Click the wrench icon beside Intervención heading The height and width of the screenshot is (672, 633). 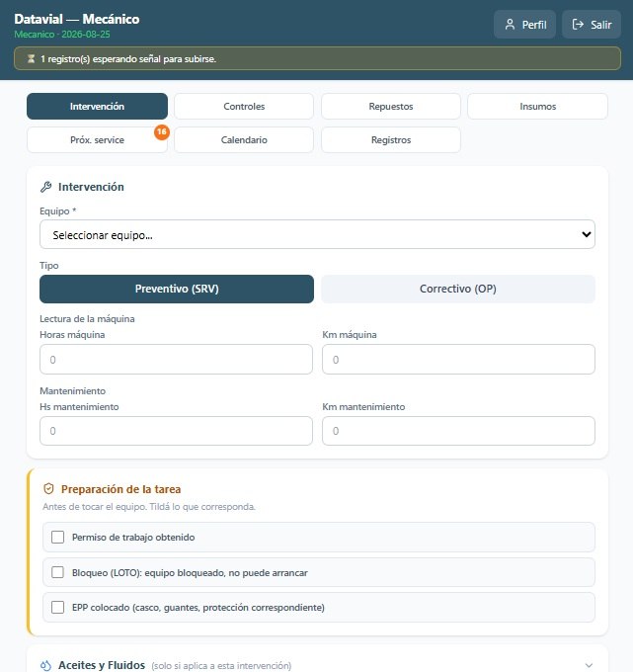click(x=45, y=187)
